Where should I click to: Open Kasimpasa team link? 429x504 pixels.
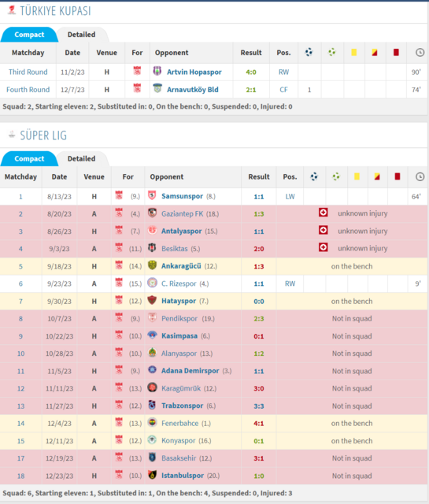[179, 336]
